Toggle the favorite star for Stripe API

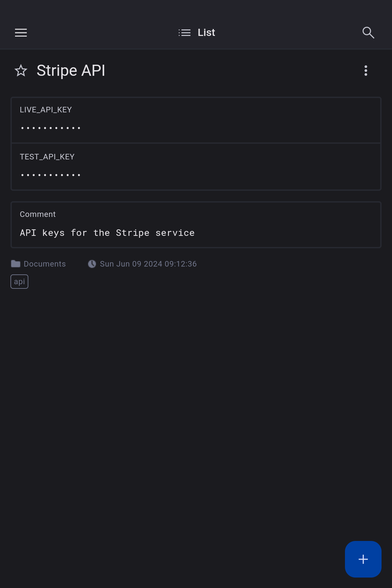(21, 71)
